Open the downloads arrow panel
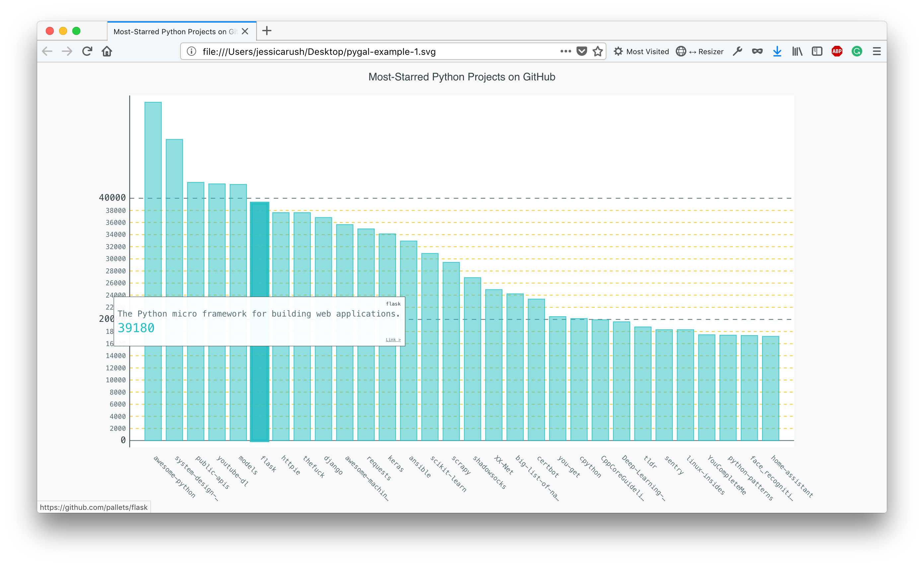 (x=777, y=51)
